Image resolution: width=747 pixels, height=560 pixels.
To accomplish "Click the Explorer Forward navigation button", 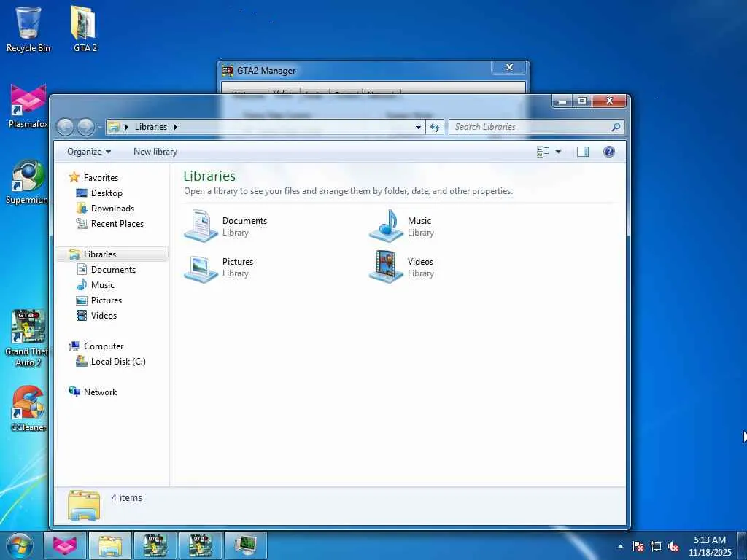I will 86,127.
